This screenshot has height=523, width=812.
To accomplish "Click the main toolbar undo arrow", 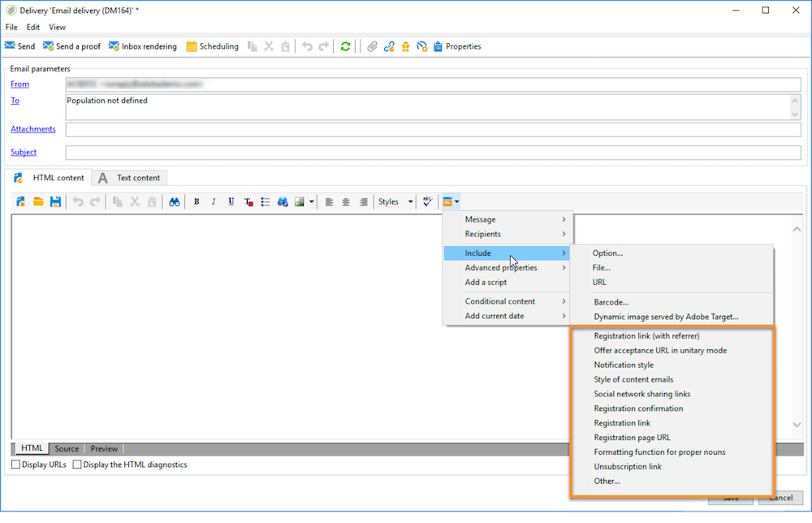I will coord(307,46).
